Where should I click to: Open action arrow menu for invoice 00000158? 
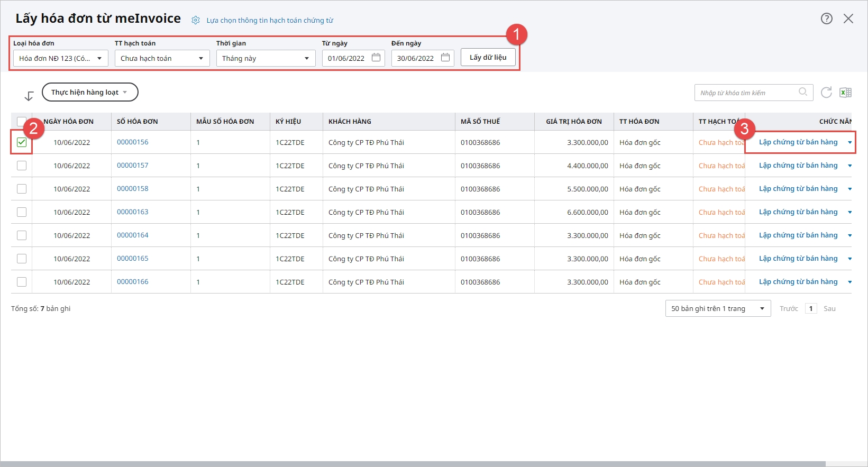849,189
